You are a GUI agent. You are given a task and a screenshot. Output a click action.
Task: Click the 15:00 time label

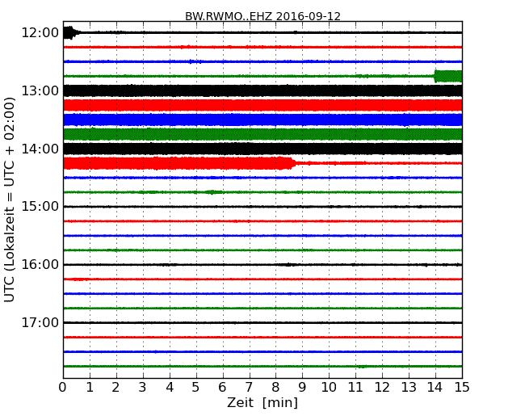tap(40, 206)
